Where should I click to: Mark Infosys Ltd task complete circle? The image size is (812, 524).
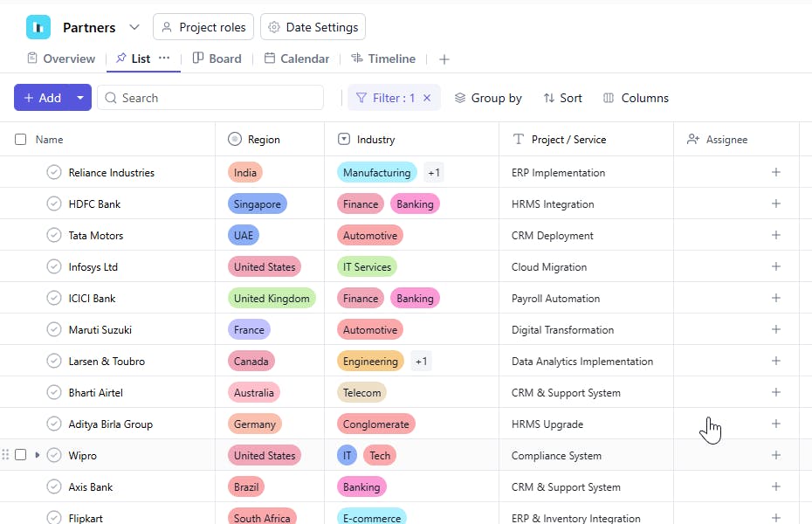(54, 266)
